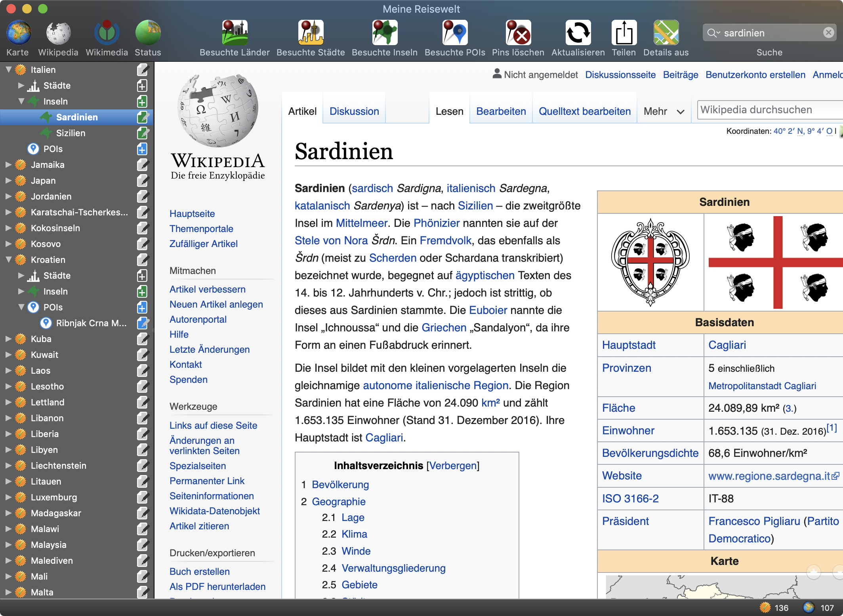
Task: Select the Japan country row
Action: tap(76, 181)
